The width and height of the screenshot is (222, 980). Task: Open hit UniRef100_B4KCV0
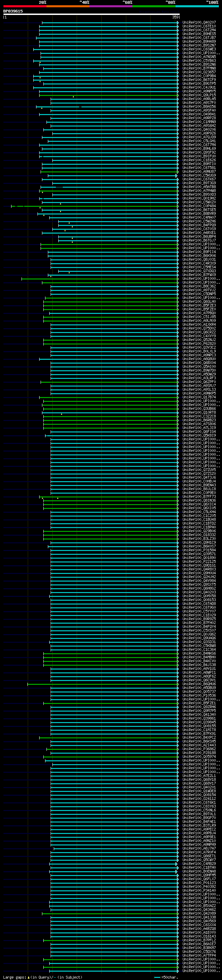click(199, 661)
